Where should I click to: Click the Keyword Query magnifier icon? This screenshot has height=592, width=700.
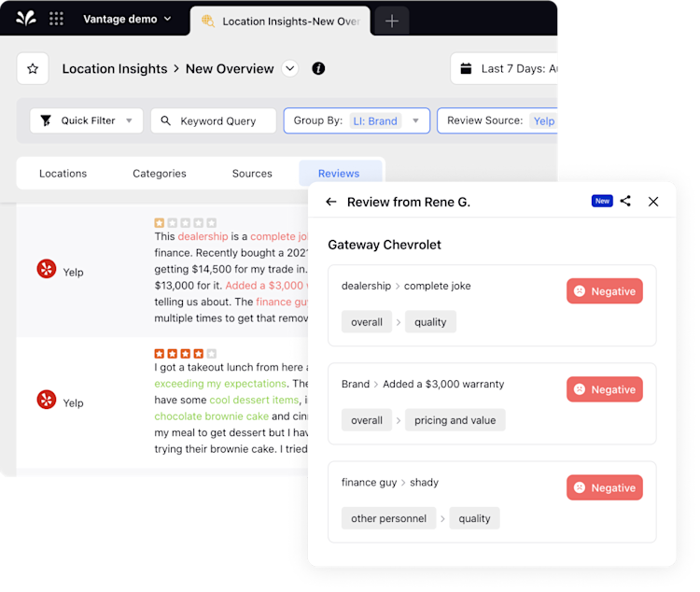[165, 120]
